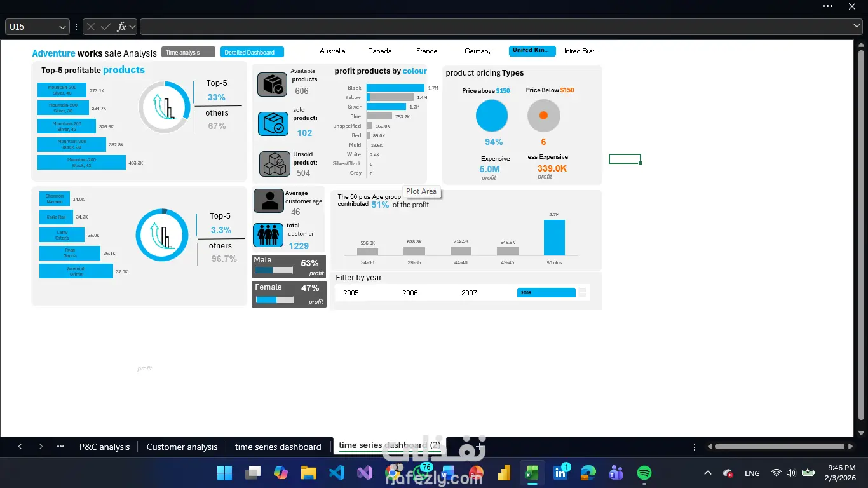868x488 pixels.
Task: Launch Copilot from the taskbar
Action: coord(281,473)
